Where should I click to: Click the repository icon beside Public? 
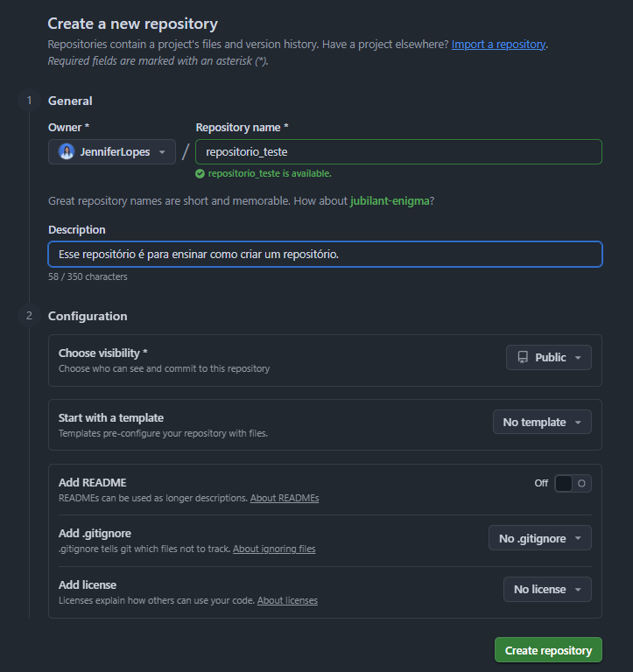(523, 357)
